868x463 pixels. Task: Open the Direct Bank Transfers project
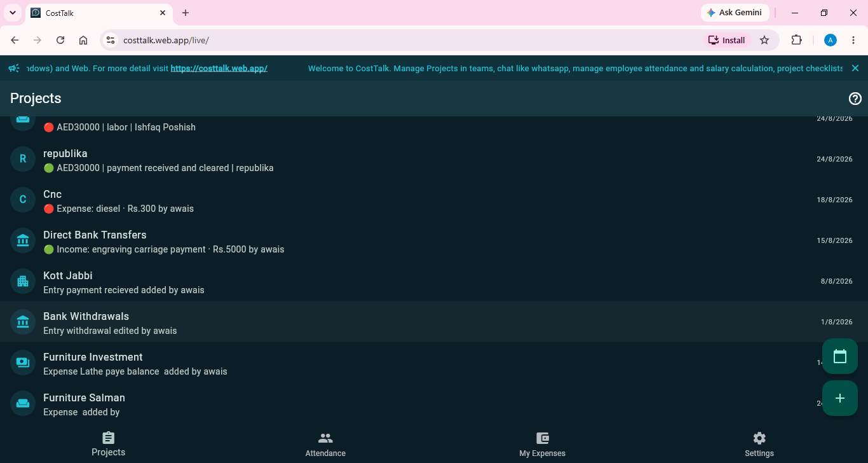coord(434,240)
